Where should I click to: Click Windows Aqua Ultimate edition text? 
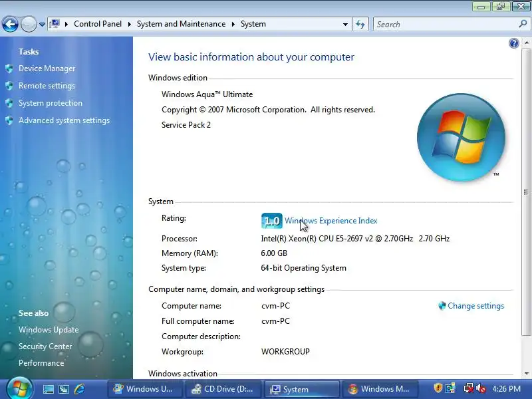tap(207, 94)
